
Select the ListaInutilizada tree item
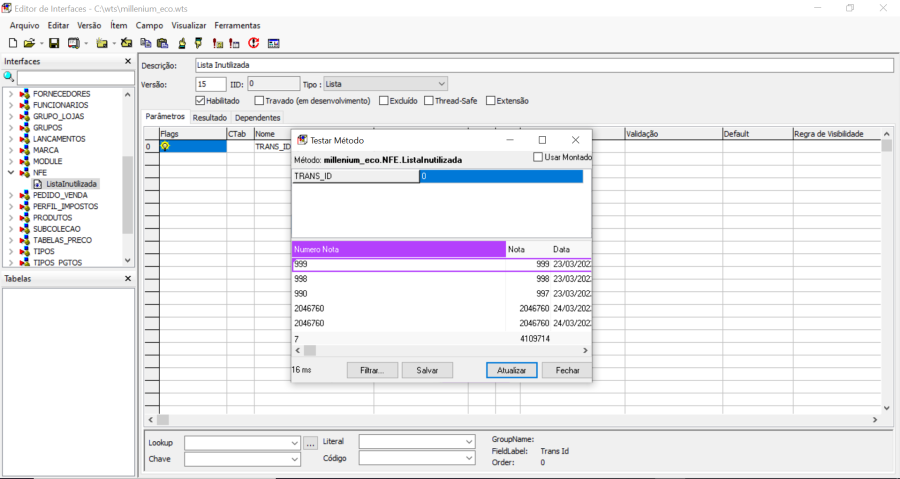click(x=71, y=184)
